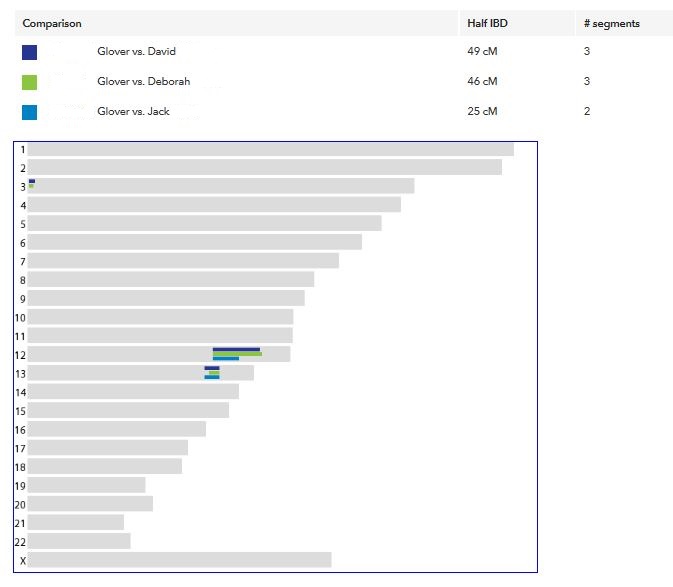Select the dark blue segment on chromosome 12
673x587 pixels.
point(236,349)
